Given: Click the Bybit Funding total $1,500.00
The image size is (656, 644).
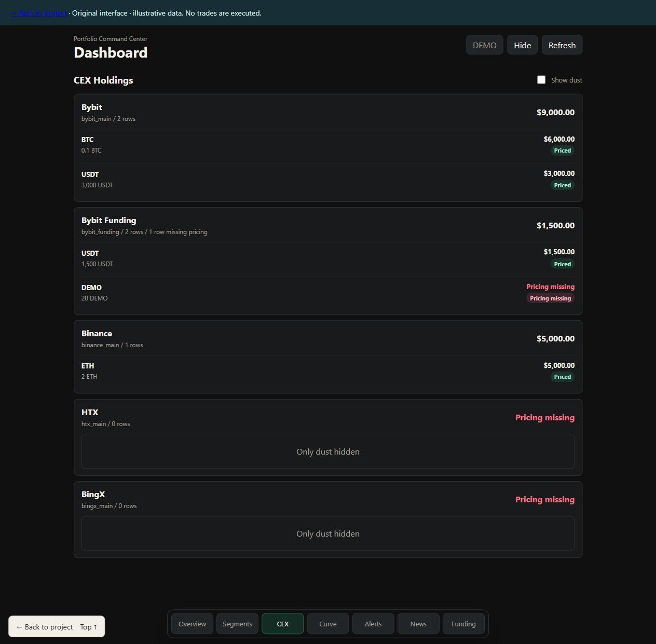Looking at the screenshot, I should coord(555,225).
